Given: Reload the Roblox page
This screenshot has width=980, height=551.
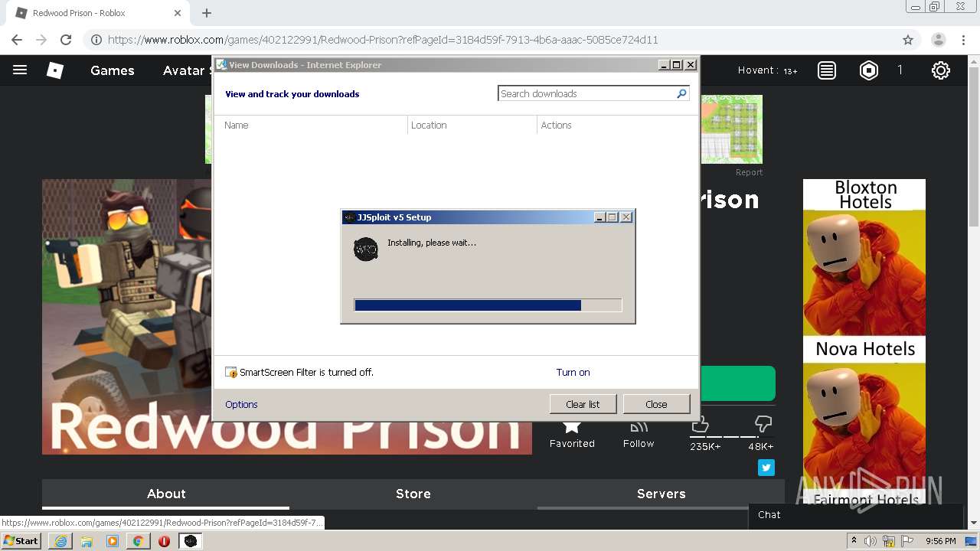Looking at the screenshot, I should (66, 40).
